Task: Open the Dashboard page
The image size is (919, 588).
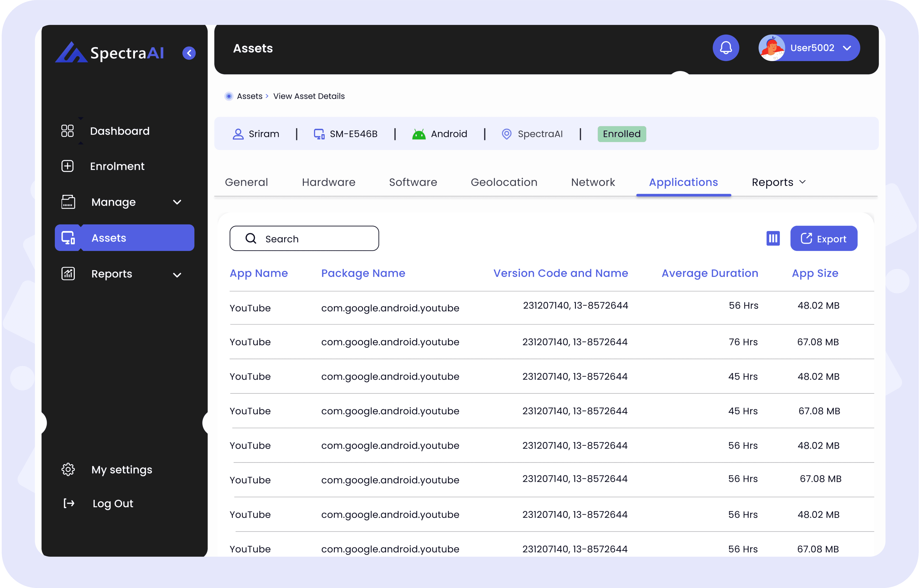Action: point(120,131)
